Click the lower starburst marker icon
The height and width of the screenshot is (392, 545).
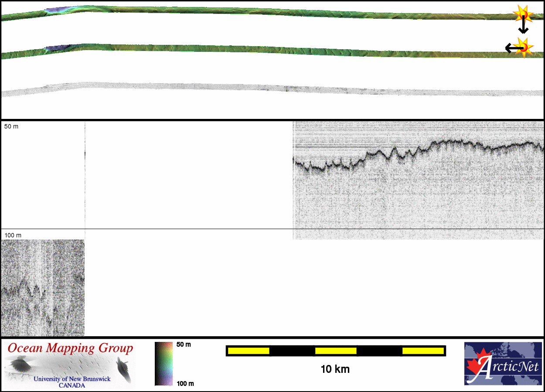pos(524,47)
